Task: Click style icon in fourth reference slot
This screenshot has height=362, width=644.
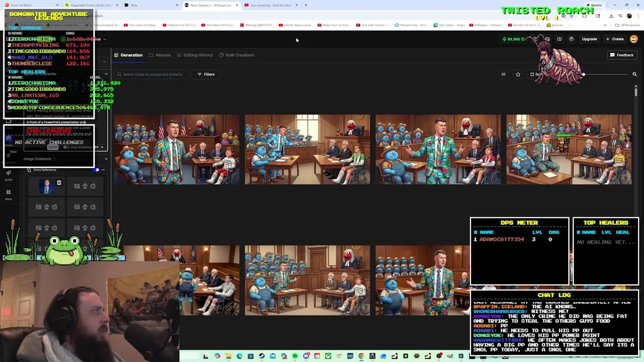Action: (93, 207)
